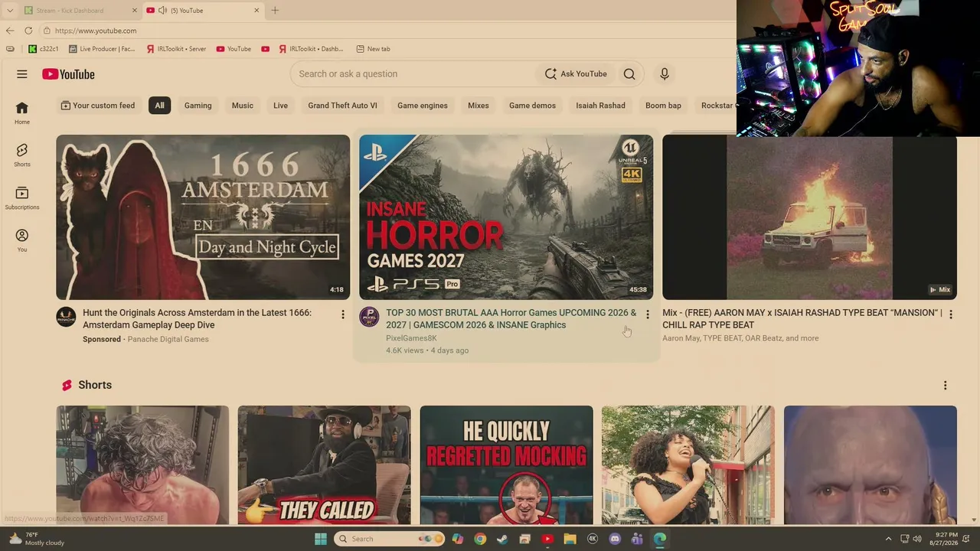980x551 pixels.
Task: Click the Windows taskbar Search box
Action: 387,539
